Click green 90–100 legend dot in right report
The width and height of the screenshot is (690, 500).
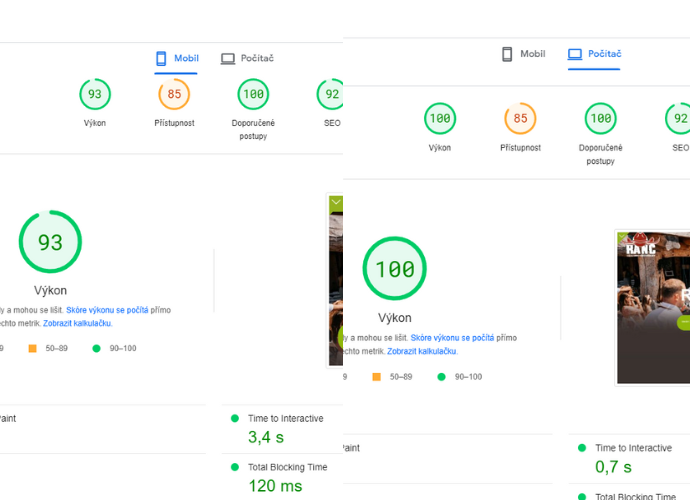441,377
